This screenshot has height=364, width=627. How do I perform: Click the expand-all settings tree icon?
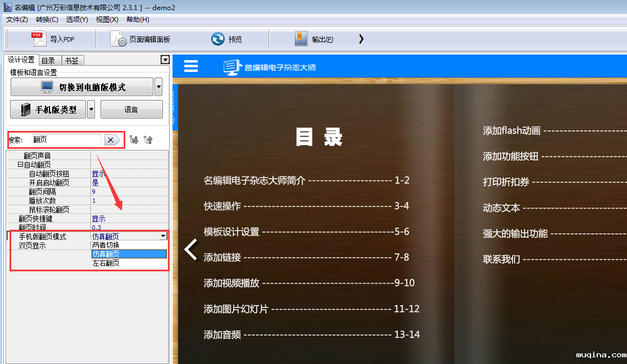[x=134, y=140]
